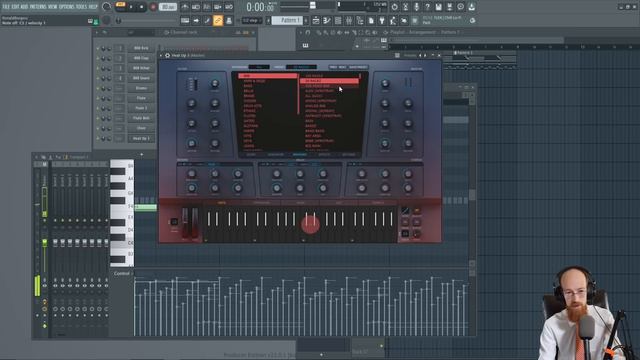Select the Flute Bell channel button
Viewport: 640px width, 360px height.
pos(141,118)
